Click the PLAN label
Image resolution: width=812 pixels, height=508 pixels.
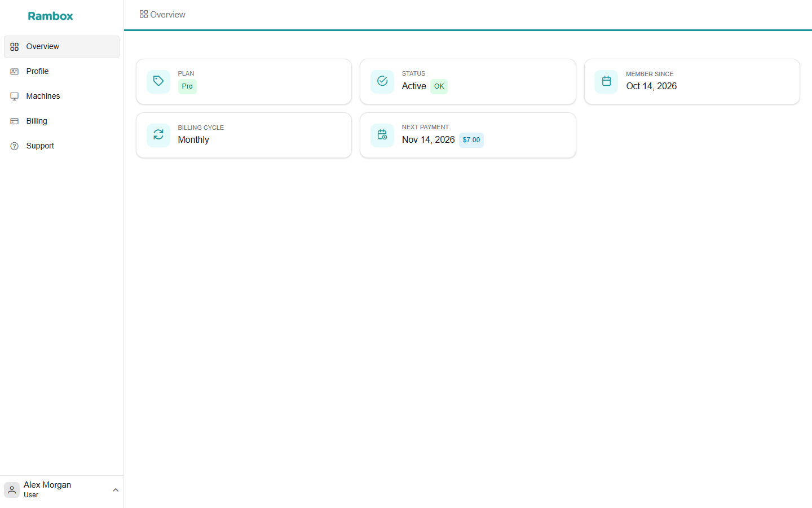[x=186, y=74]
